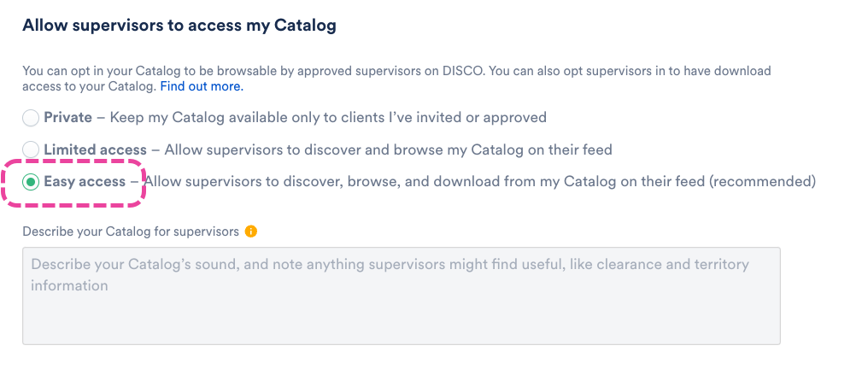Select the Limited access radio button
The image size is (868, 375).
pyautogui.click(x=31, y=150)
